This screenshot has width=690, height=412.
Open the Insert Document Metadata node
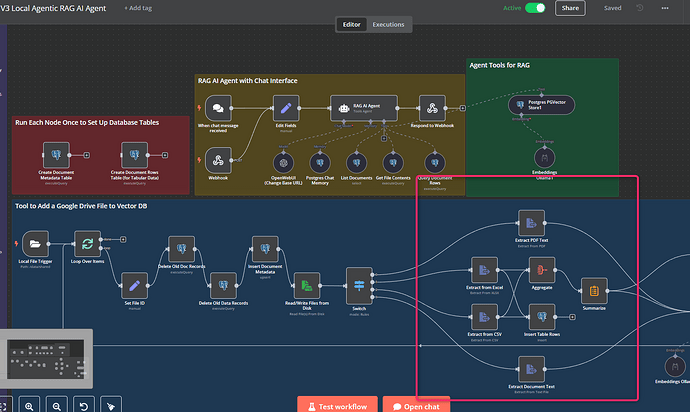pyautogui.click(x=265, y=249)
